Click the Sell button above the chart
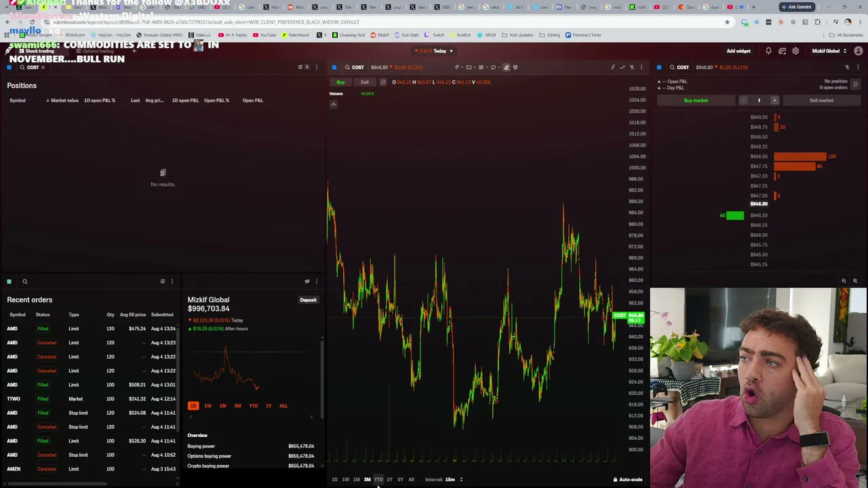Viewport: 868px width, 488px height. click(365, 82)
